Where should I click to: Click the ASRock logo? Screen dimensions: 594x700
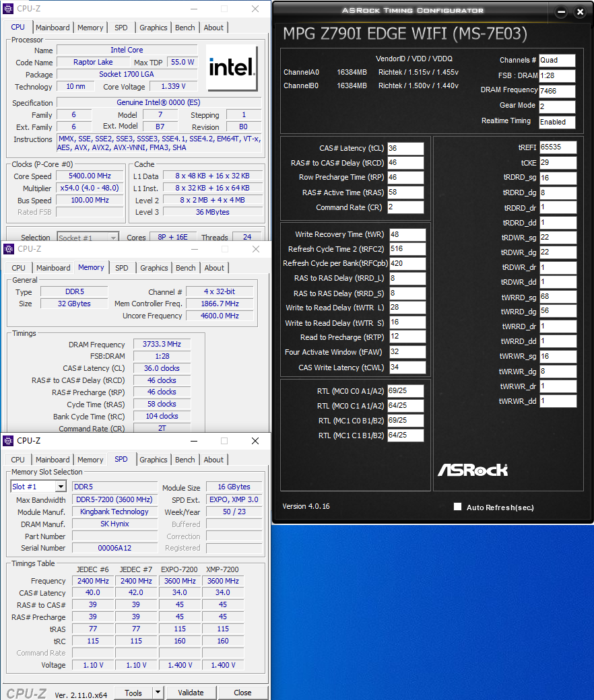point(473,470)
